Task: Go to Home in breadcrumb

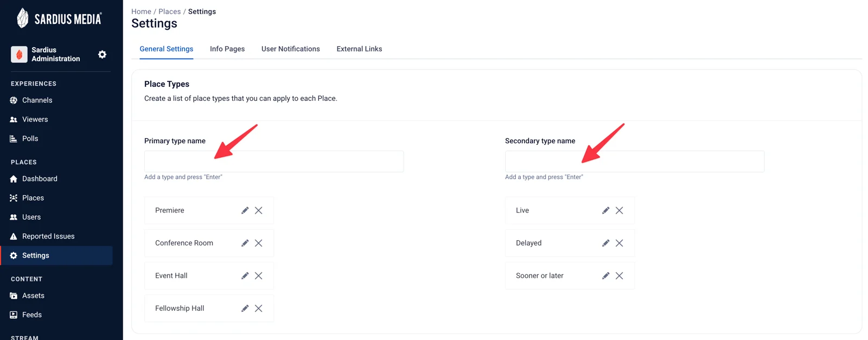Action: [141, 11]
